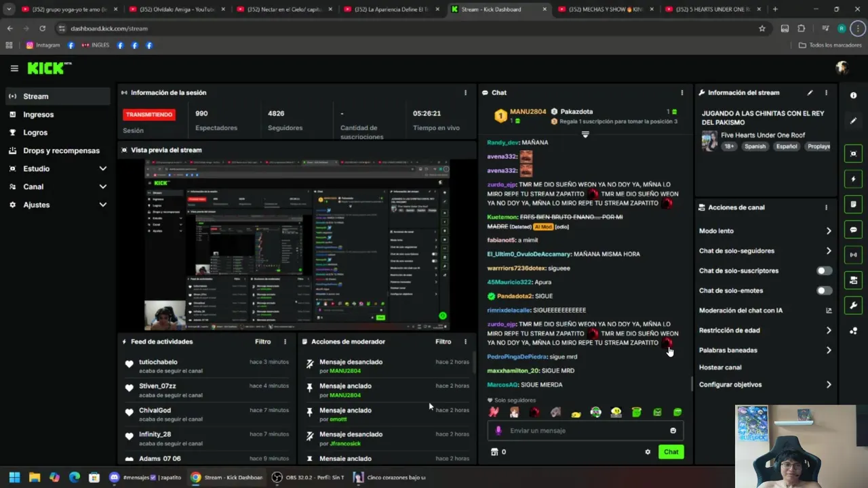The image size is (868, 488).
Task: Open options menu of Información de la sesión
Action: 465,93
